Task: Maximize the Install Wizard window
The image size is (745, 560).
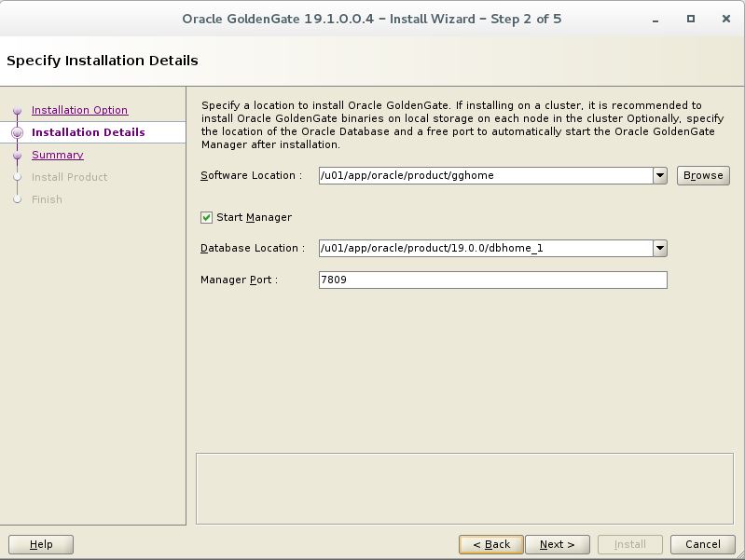Action: [691, 19]
